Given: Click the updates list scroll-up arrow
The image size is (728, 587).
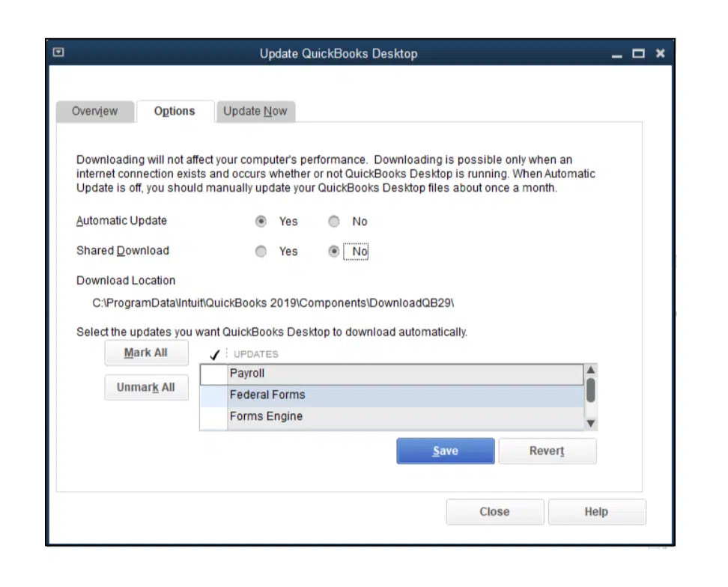Looking at the screenshot, I should click(591, 371).
